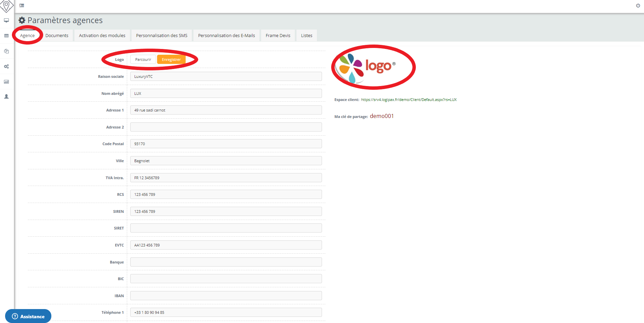Screen dimensions: 644x323
Task: Save the logo with the Enregistrer button
Action: click(x=171, y=59)
